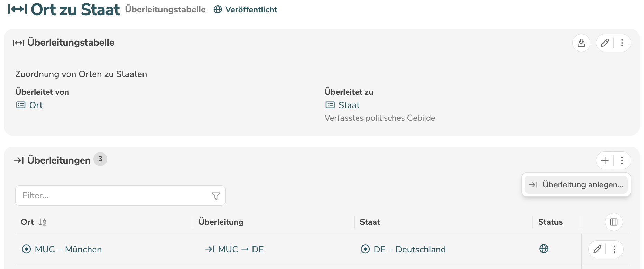This screenshot has height=269, width=644.
Task: Toggle the sort order on the Ort column
Action: coord(43,222)
